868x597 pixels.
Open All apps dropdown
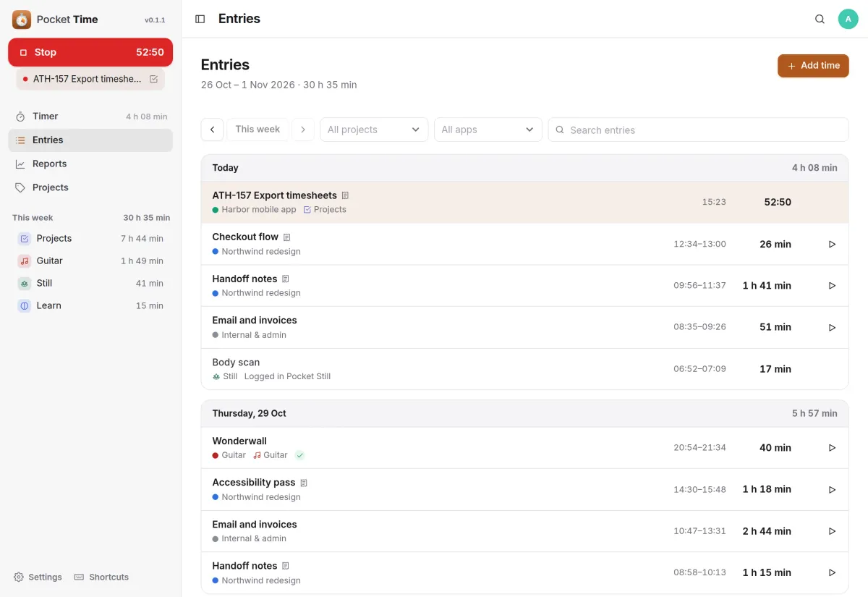pyautogui.click(x=488, y=130)
